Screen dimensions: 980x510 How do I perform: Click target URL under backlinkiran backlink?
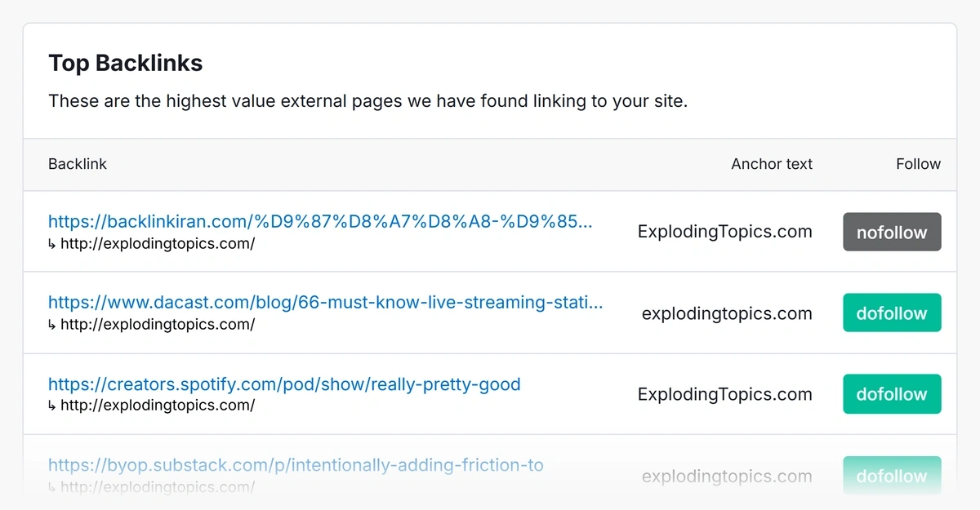click(158, 243)
